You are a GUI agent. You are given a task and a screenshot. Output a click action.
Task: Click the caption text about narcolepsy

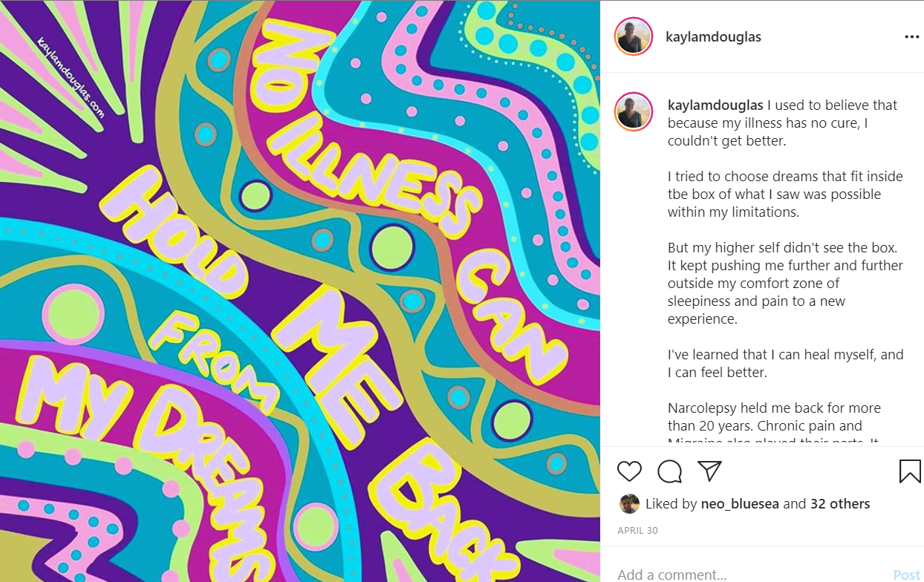(774, 417)
